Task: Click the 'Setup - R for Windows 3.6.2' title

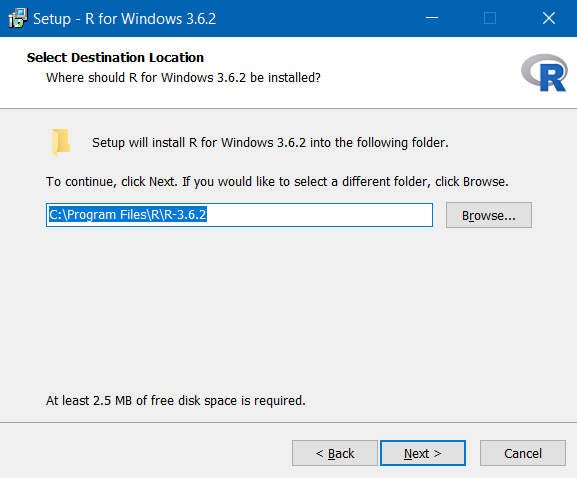Action: tap(124, 19)
